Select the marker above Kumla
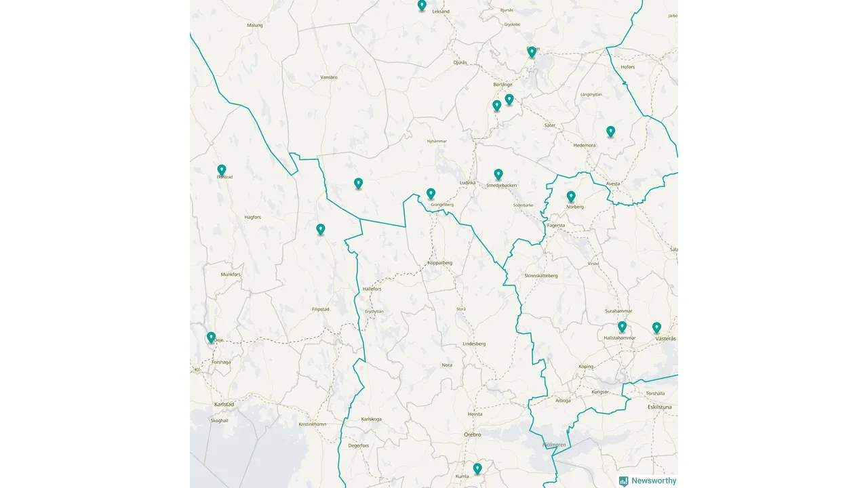 click(477, 468)
